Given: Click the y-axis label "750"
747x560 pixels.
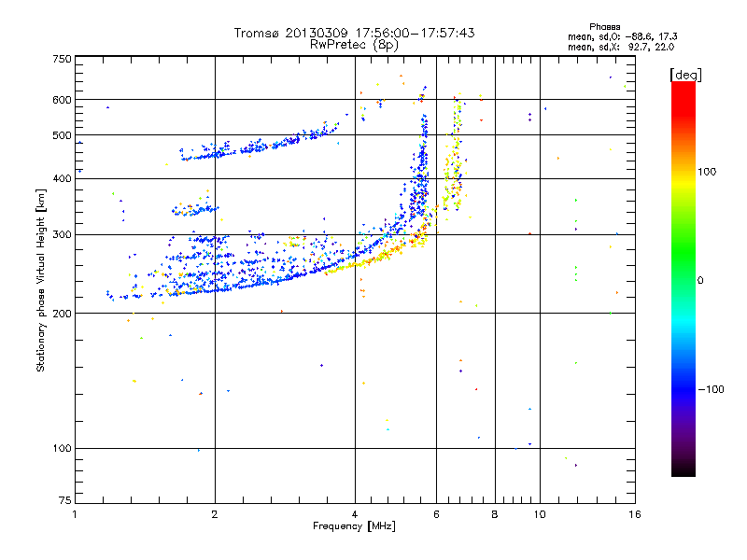Looking at the screenshot, I should [62, 59].
